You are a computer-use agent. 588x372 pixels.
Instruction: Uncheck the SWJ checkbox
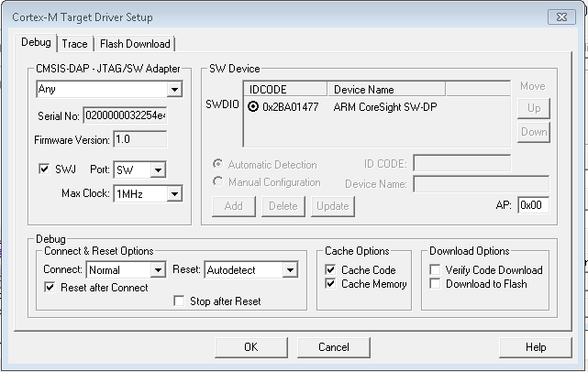(x=44, y=169)
